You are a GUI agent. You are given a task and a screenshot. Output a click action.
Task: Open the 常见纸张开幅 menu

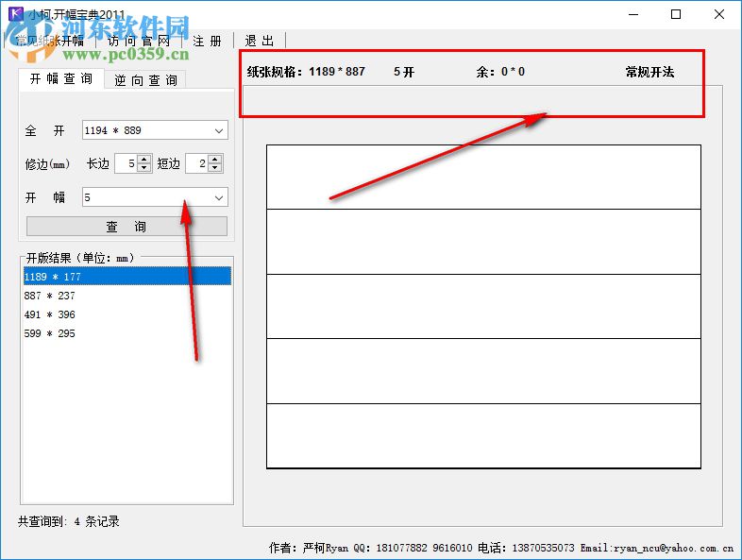coord(50,42)
